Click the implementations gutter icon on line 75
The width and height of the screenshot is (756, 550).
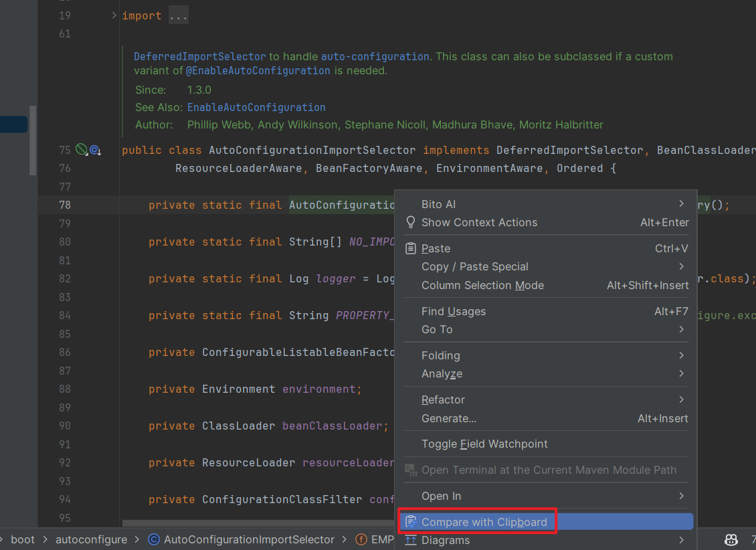[x=95, y=150]
